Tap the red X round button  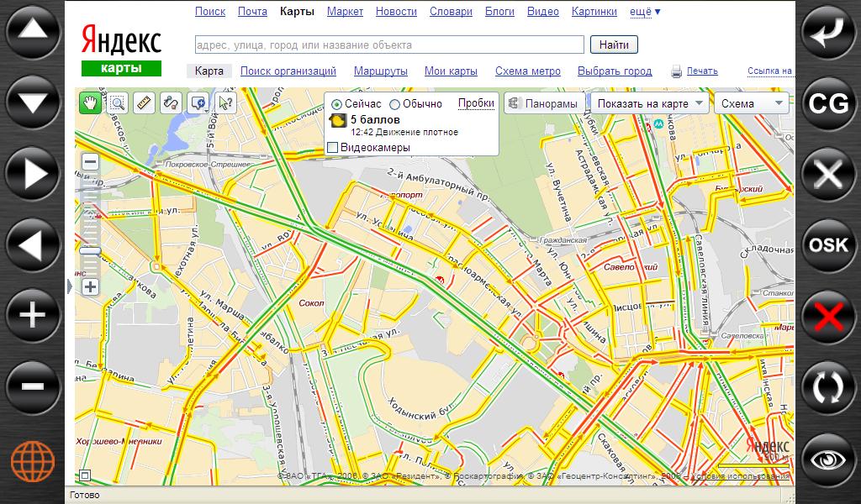click(x=828, y=317)
